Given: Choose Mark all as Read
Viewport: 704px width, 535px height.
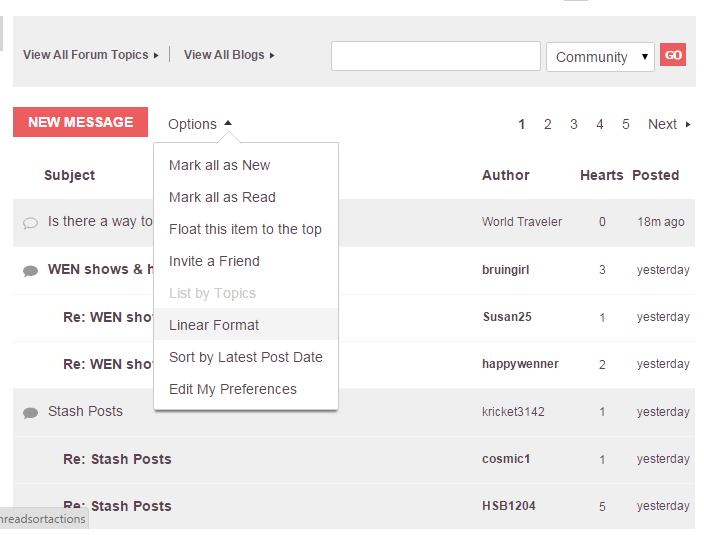Looking at the screenshot, I should pos(222,197).
